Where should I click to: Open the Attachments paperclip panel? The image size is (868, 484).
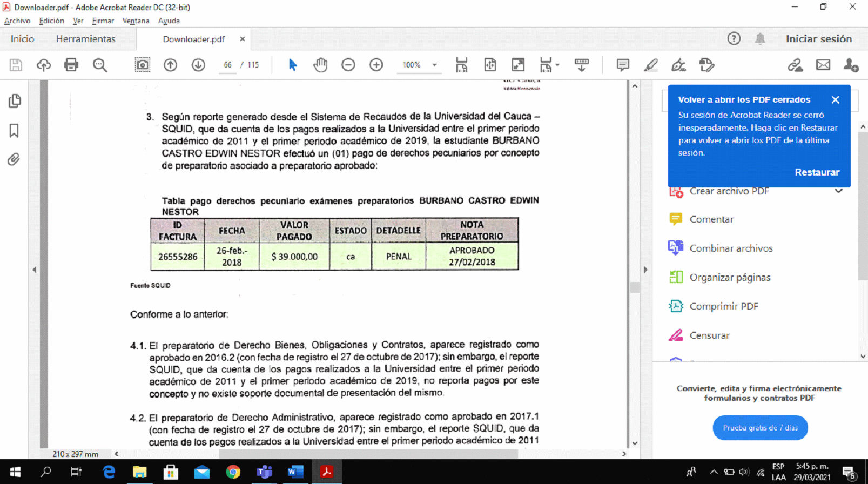(x=14, y=159)
